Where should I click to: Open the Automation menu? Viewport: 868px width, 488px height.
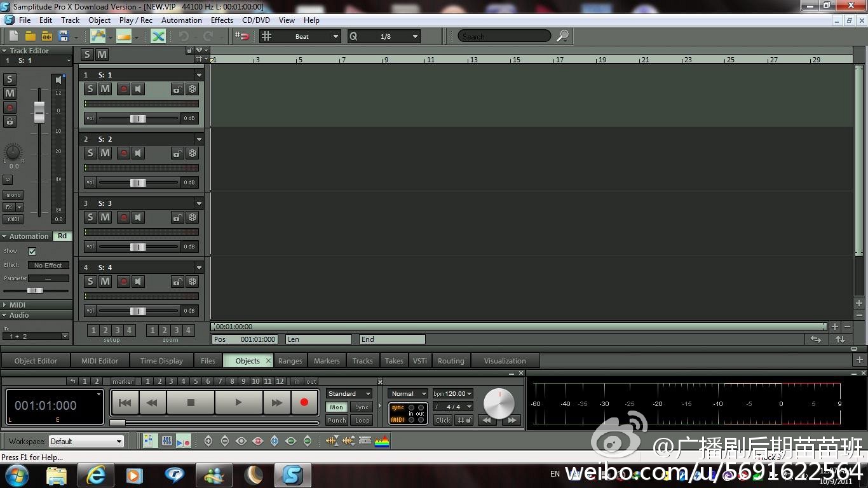pos(181,20)
